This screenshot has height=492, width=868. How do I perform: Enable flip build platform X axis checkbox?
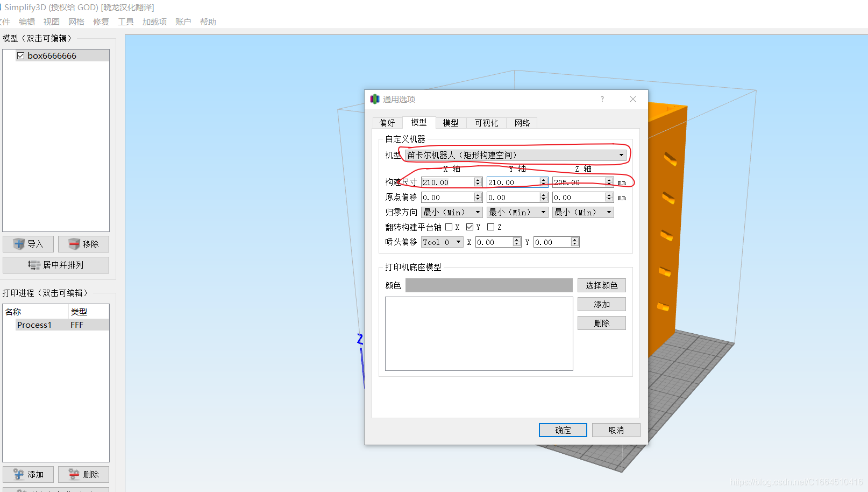click(x=449, y=227)
